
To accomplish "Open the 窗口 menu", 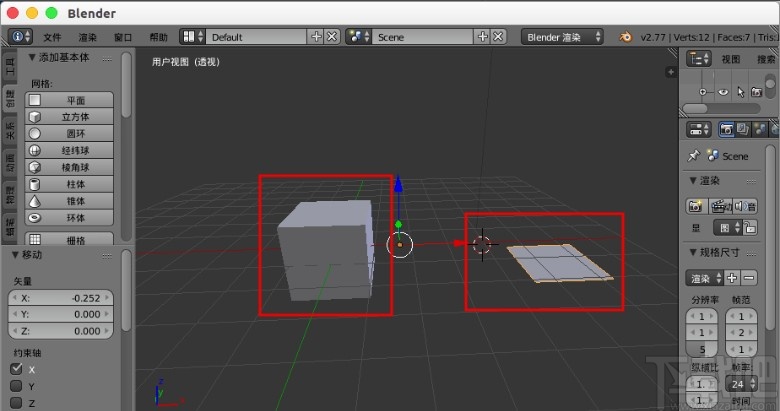I will 123,37.
